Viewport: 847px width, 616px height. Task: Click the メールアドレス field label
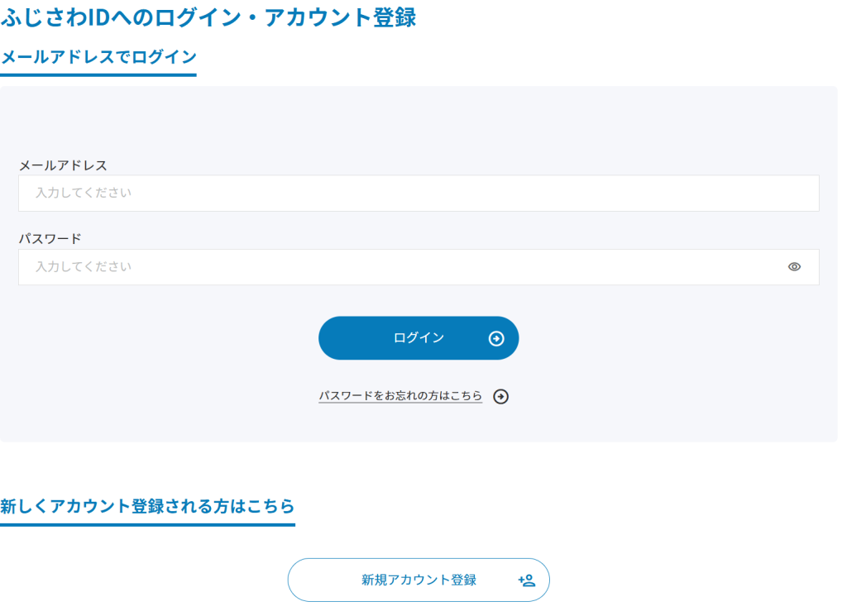pos(63,165)
